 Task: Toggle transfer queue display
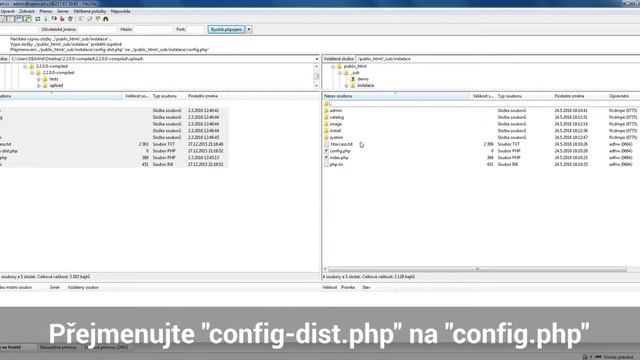27,19
